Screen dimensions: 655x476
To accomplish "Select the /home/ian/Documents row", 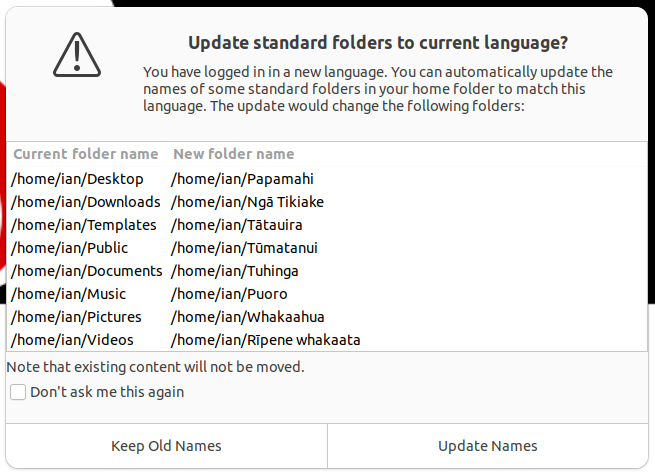I will pyautogui.click(x=86, y=271).
